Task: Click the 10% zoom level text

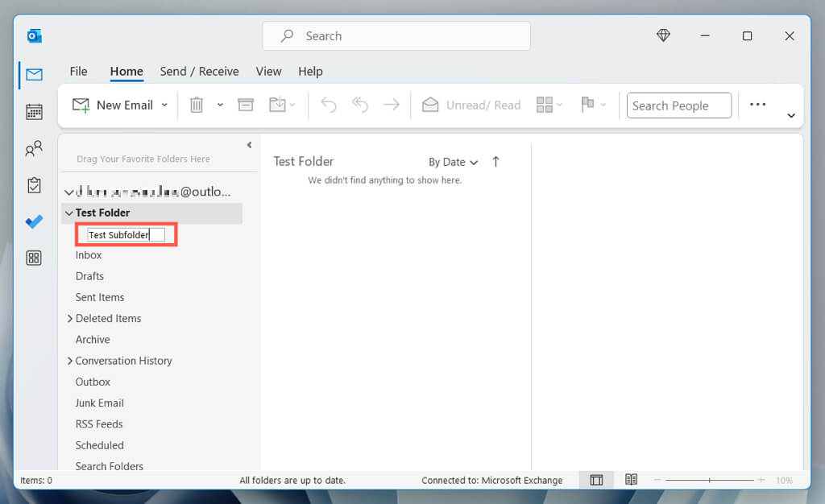Action: pyautogui.click(x=784, y=481)
